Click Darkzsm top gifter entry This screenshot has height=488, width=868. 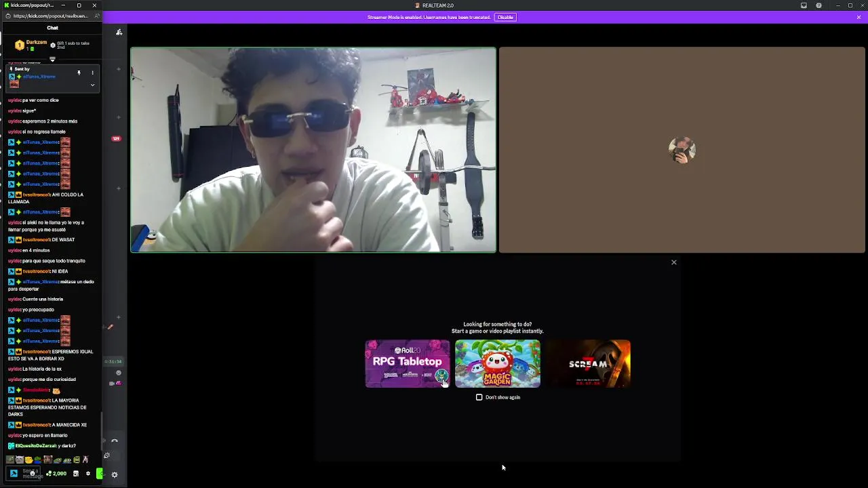click(31, 45)
